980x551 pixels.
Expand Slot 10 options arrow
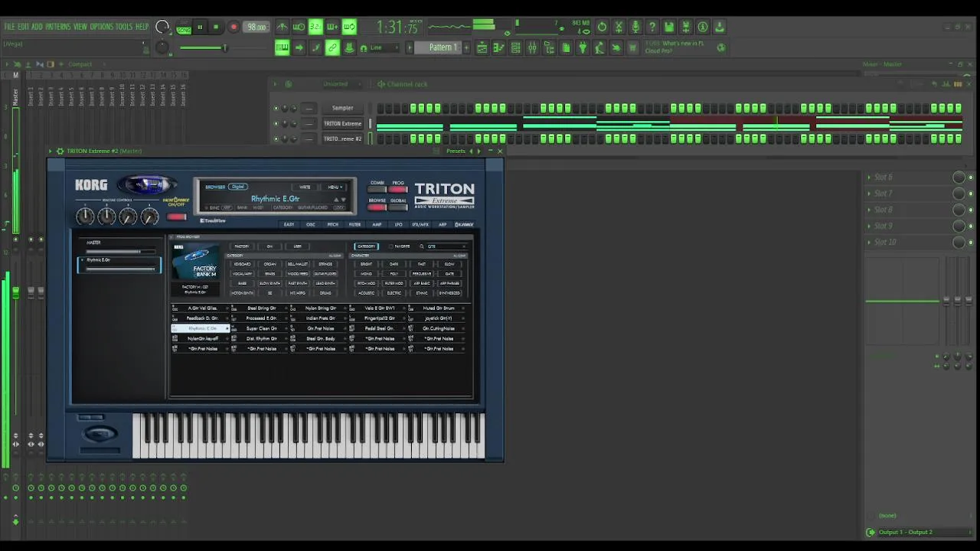[869, 242]
